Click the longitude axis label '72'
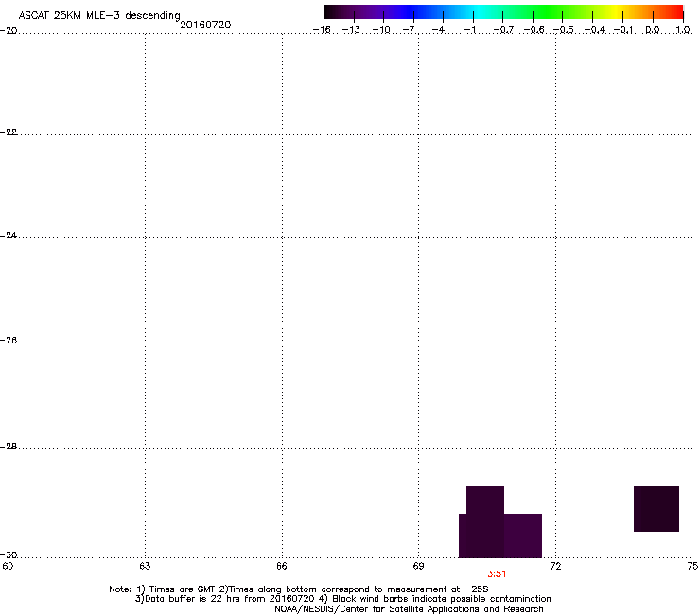Screen dimensions: 700x615 pos(555,567)
